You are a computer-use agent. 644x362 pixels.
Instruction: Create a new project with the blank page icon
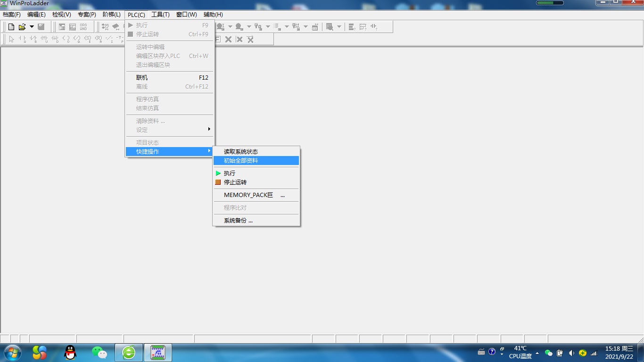point(11,27)
